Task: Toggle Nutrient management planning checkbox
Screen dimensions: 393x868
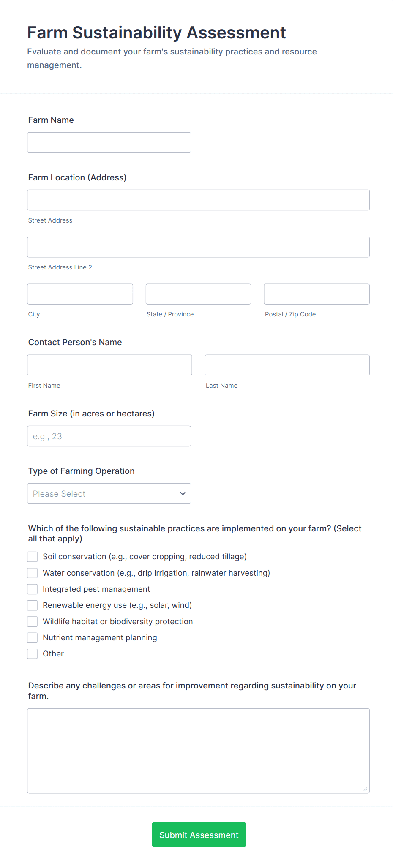Action: (x=33, y=638)
